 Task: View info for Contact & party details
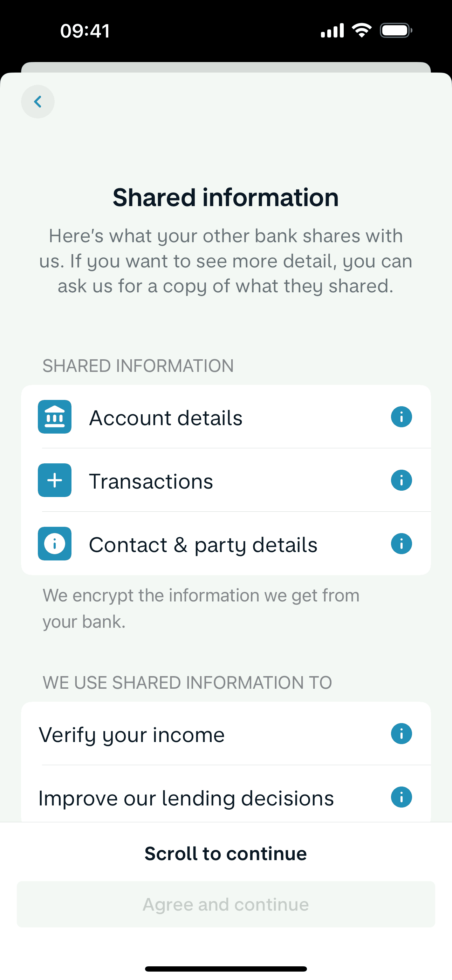401,544
